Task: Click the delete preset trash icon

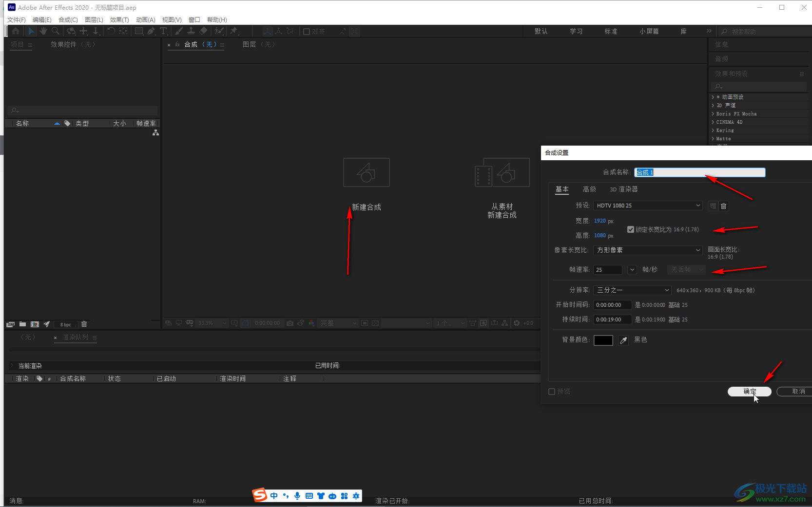Action: [x=724, y=206]
